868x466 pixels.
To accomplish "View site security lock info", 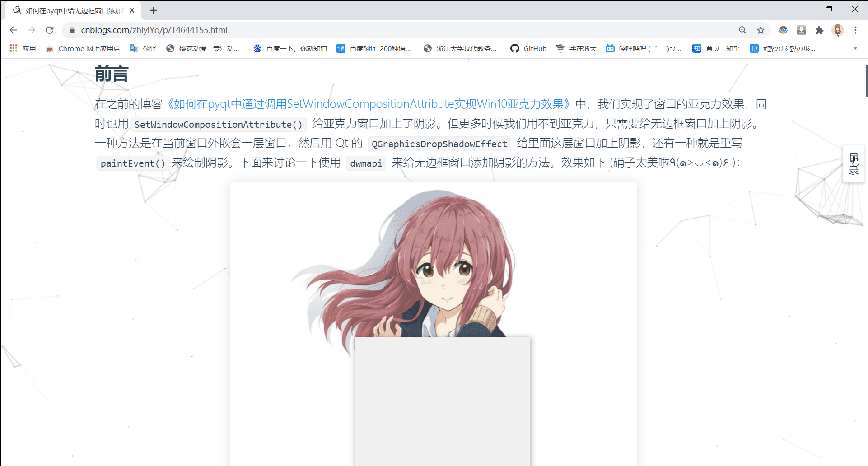I will [x=72, y=30].
